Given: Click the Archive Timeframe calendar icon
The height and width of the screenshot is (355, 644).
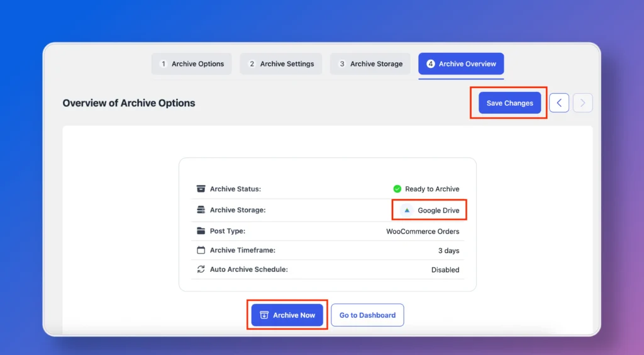Looking at the screenshot, I should pyautogui.click(x=201, y=250).
